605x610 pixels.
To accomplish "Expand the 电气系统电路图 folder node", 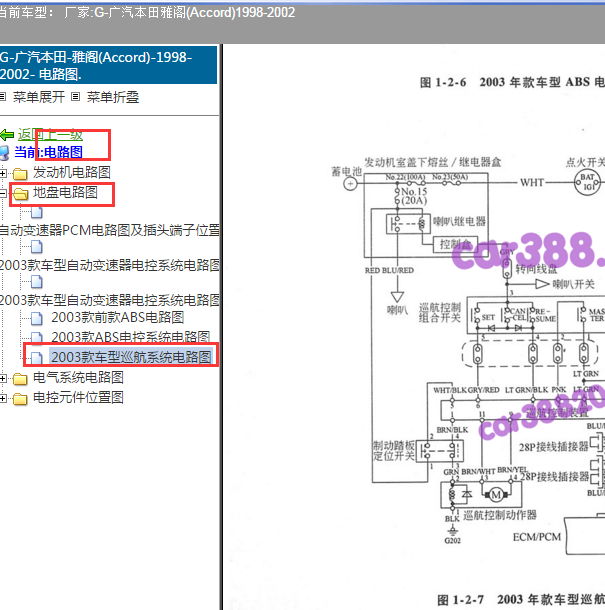I will [3, 378].
